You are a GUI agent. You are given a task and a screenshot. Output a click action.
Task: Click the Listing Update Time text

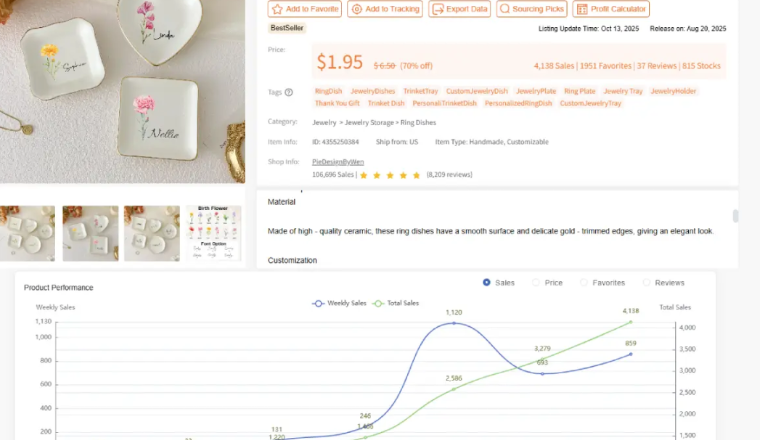tap(588, 29)
